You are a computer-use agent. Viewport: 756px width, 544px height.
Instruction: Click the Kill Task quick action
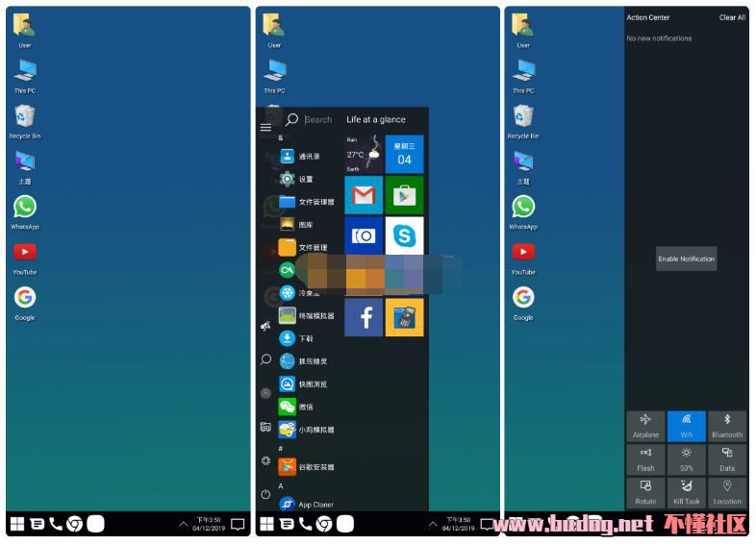[687, 492]
